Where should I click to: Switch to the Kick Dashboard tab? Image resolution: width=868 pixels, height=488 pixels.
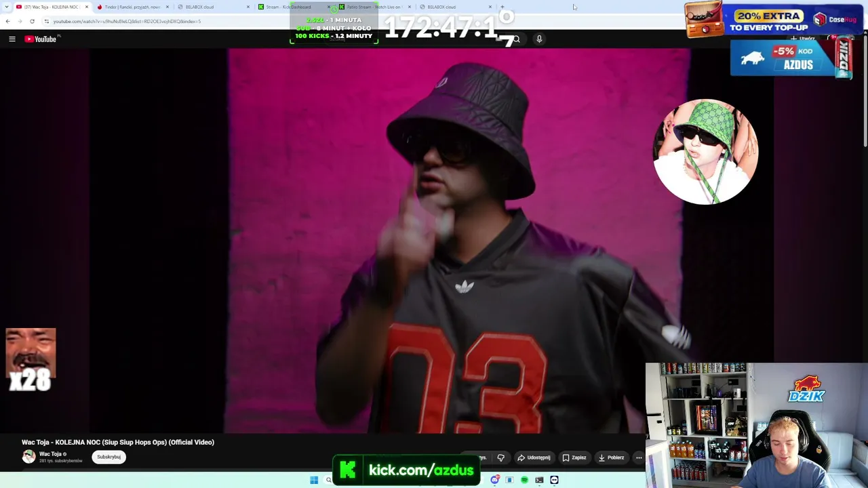pos(293,7)
